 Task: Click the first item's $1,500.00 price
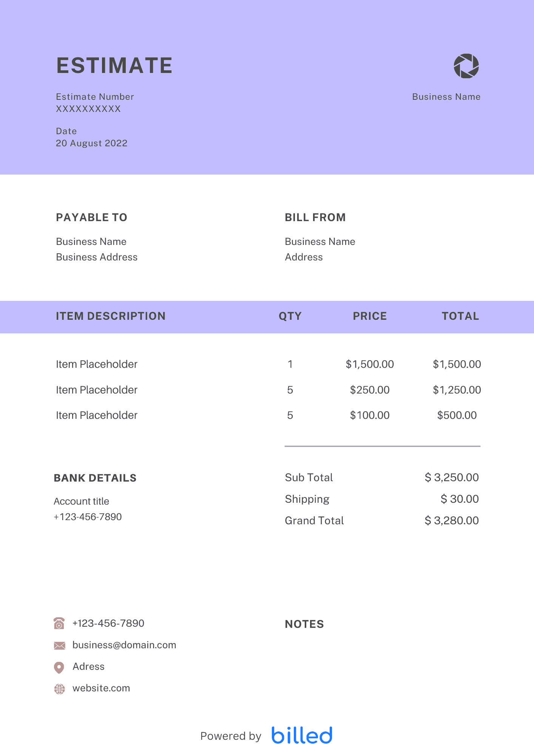point(370,364)
